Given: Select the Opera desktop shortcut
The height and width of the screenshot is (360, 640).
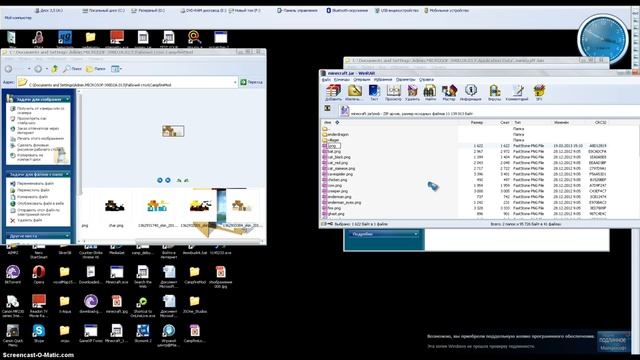Looking at the screenshot, I should [x=39, y=275].
